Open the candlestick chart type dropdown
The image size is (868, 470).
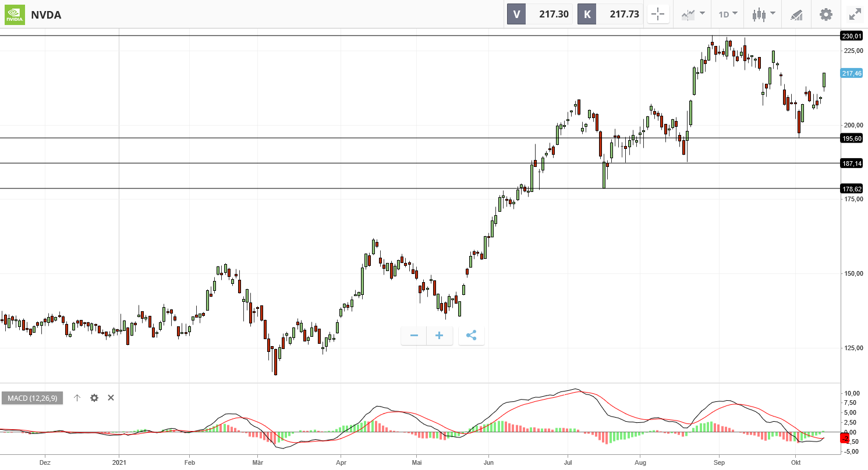click(764, 15)
